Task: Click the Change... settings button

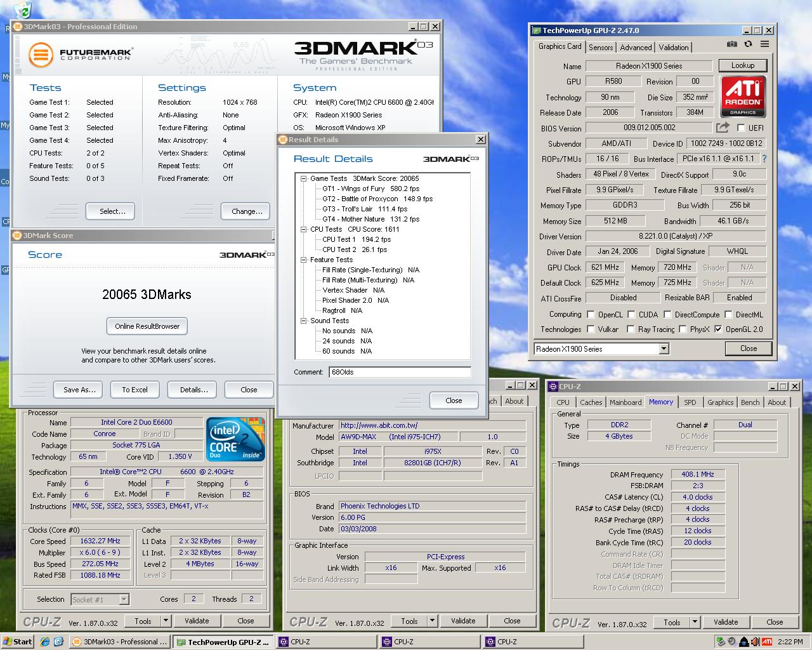Action: pos(246,211)
